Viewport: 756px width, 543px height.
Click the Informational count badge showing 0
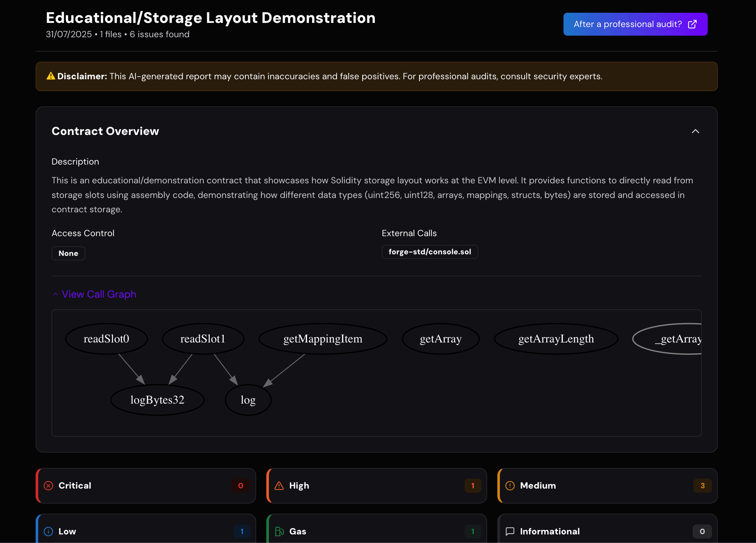click(x=702, y=531)
